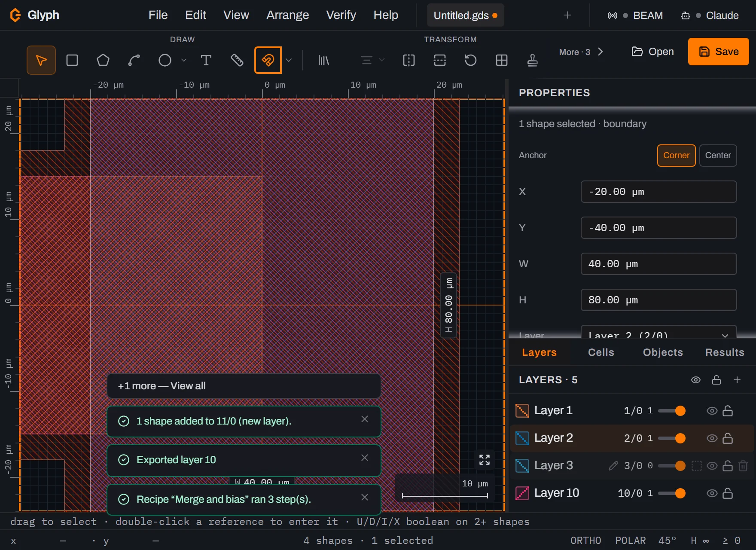Toggle visibility of Layer 1
This screenshot has height=550, width=756.
[712, 411]
